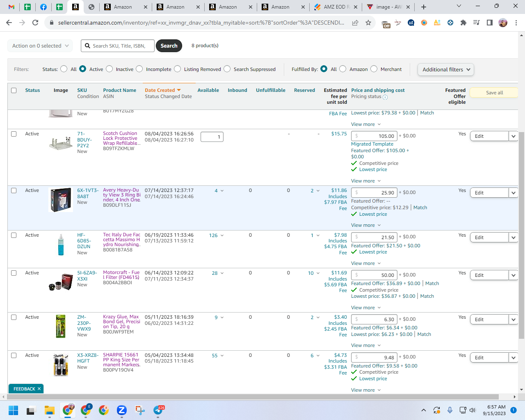Open the Gmail pinned tab

(11, 7)
